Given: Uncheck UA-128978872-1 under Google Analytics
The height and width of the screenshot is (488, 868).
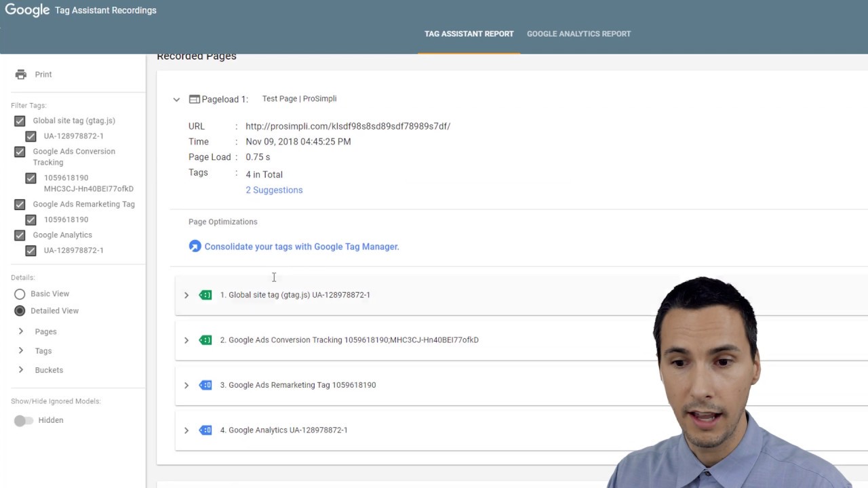Looking at the screenshot, I should click(31, 251).
